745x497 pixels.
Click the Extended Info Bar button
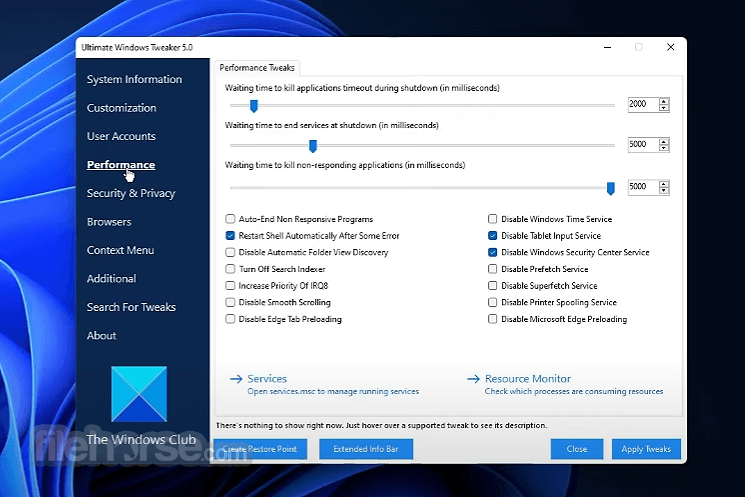tap(366, 449)
